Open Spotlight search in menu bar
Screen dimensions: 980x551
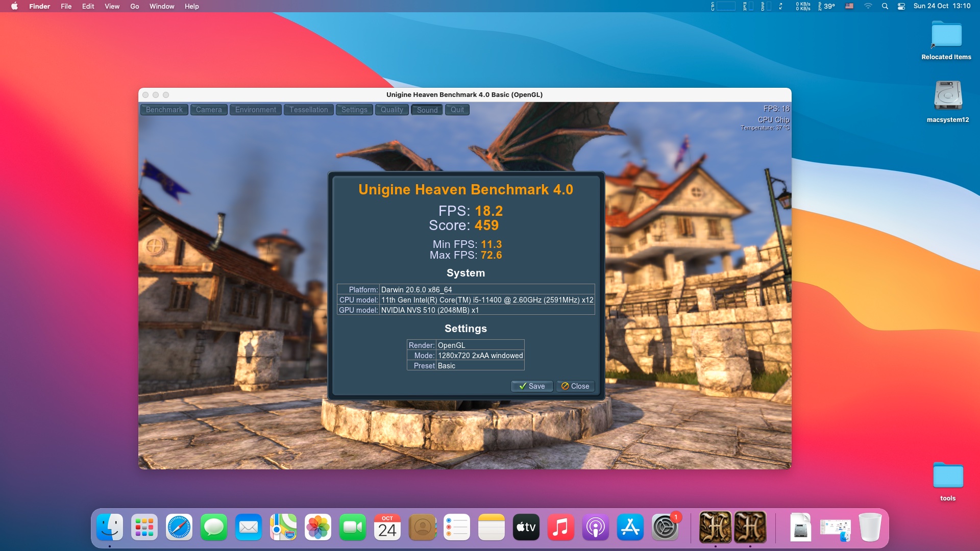[x=885, y=6]
